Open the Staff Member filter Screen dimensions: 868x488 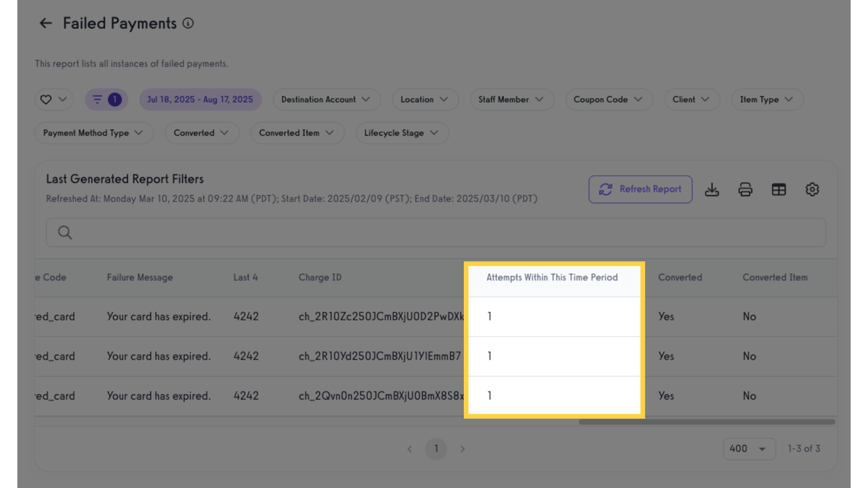click(512, 100)
